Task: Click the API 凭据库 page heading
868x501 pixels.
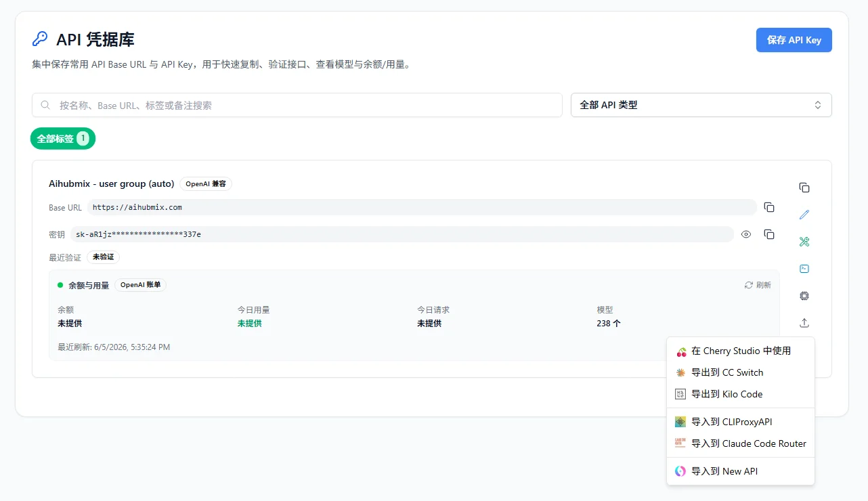Action: [95, 39]
